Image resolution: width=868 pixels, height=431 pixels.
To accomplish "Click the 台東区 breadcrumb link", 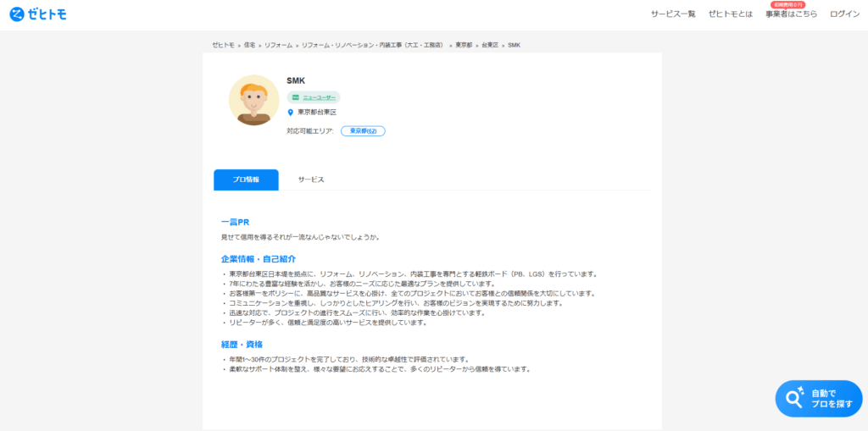I will (x=490, y=44).
